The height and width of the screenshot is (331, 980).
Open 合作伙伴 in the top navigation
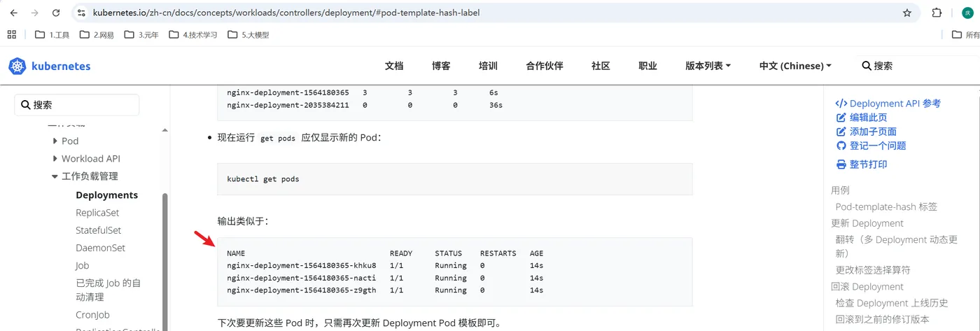pyautogui.click(x=545, y=66)
